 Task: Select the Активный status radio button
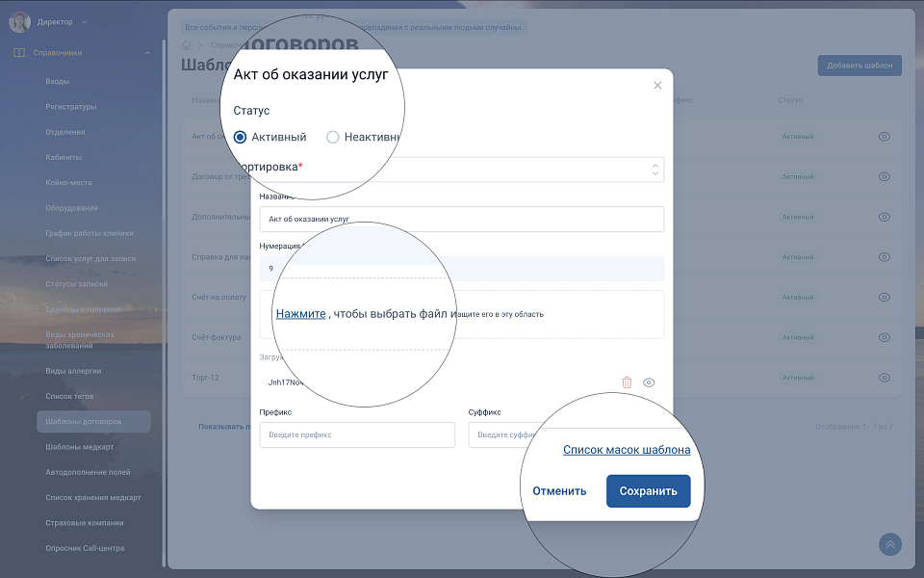[x=241, y=137]
